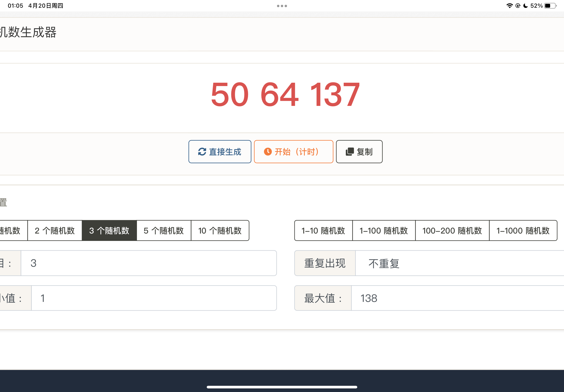
Task: Click the copy icon in 复制 button
Action: click(x=350, y=152)
